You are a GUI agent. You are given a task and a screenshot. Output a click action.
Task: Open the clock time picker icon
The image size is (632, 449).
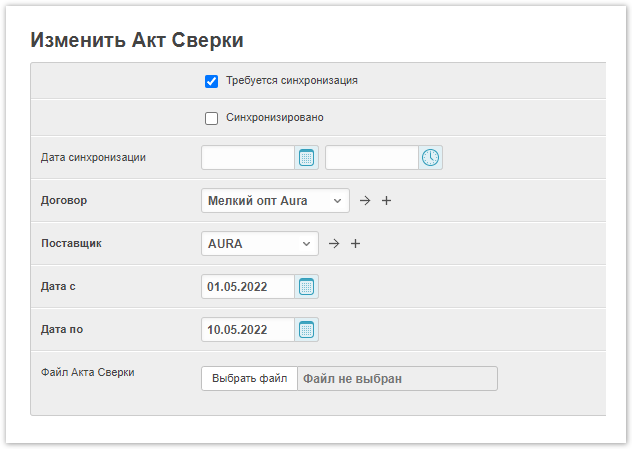[x=430, y=158]
